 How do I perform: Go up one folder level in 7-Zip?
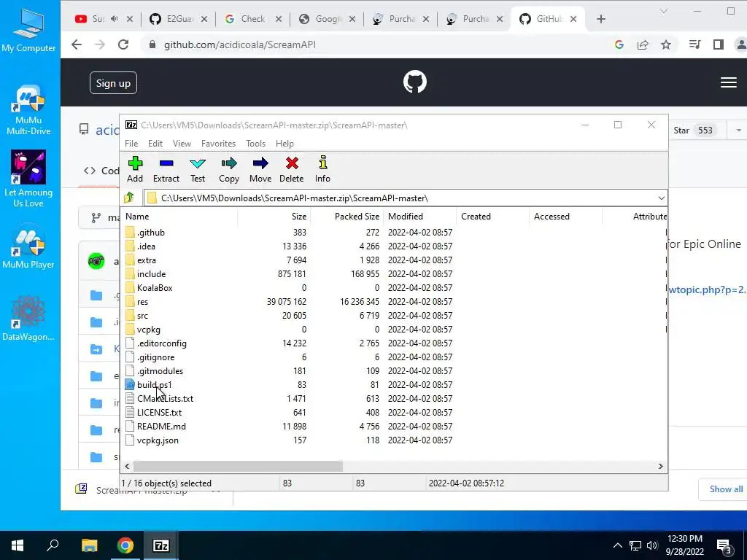pos(129,198)
